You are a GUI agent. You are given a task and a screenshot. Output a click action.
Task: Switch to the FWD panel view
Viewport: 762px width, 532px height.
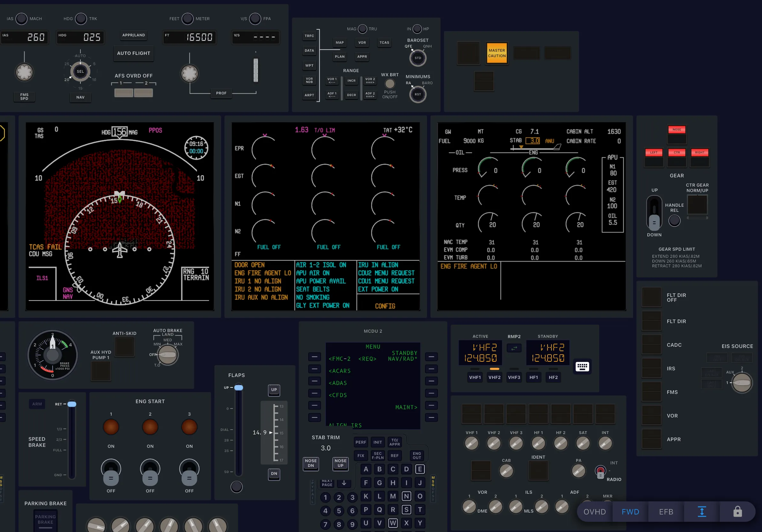pos(630,512)
